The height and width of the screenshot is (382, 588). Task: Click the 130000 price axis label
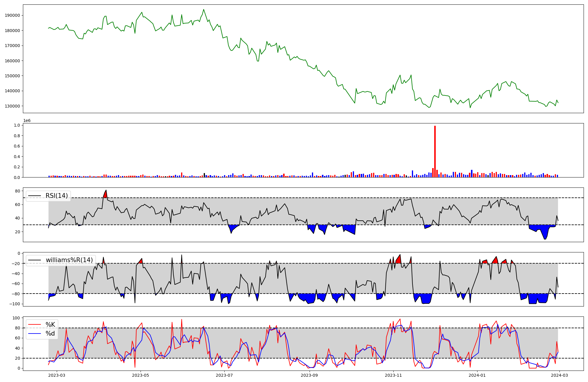[12, 106]
